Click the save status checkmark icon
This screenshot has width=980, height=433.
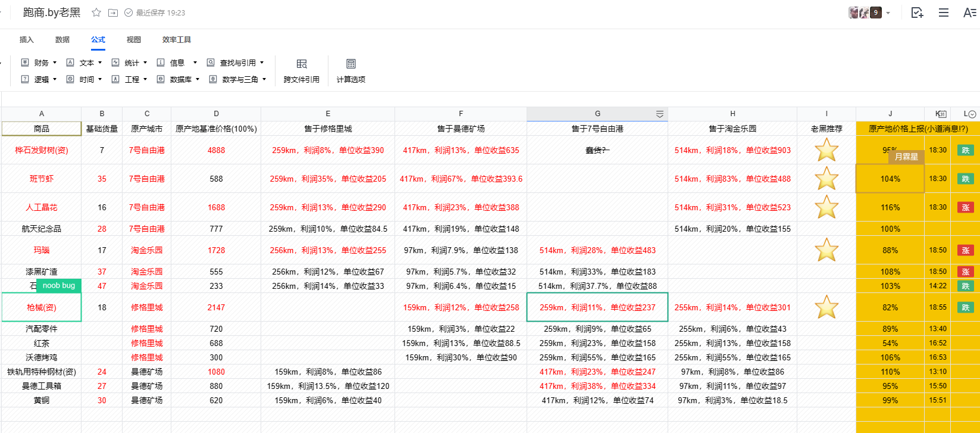point(129,13)
